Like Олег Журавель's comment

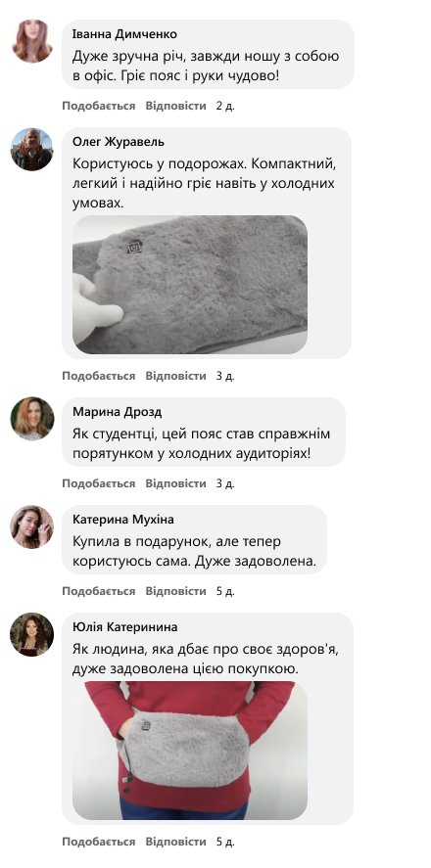[x=99, y=376]
